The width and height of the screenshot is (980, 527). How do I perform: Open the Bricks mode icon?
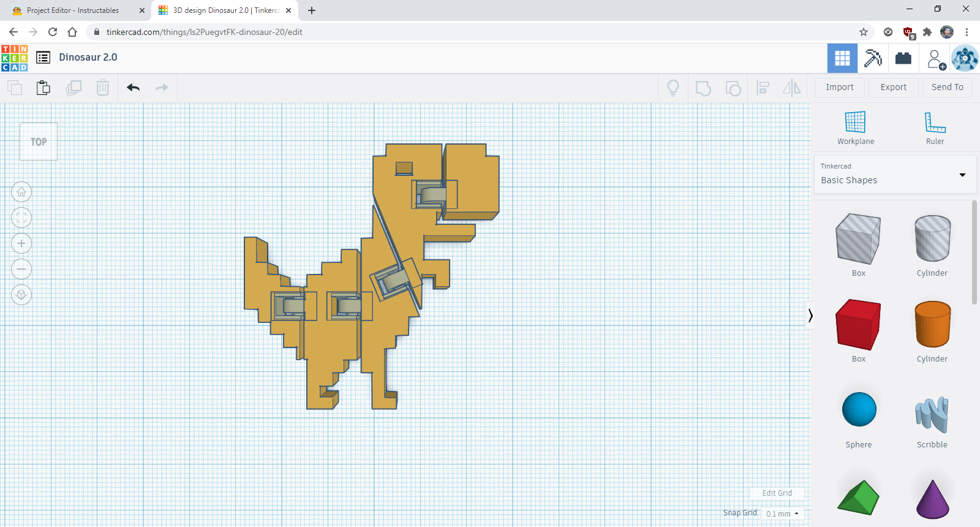pyautogui.click(x=903, y=58)
